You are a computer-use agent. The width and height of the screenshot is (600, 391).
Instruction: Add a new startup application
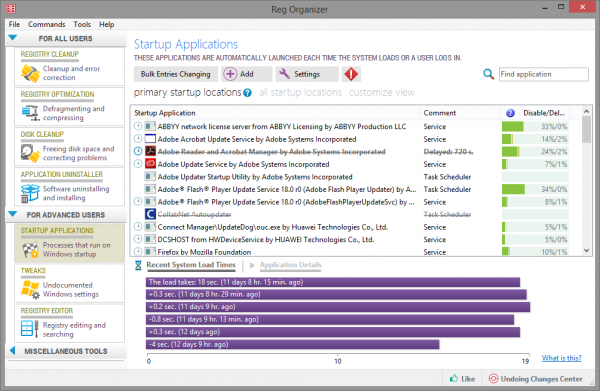click(246, 74)
